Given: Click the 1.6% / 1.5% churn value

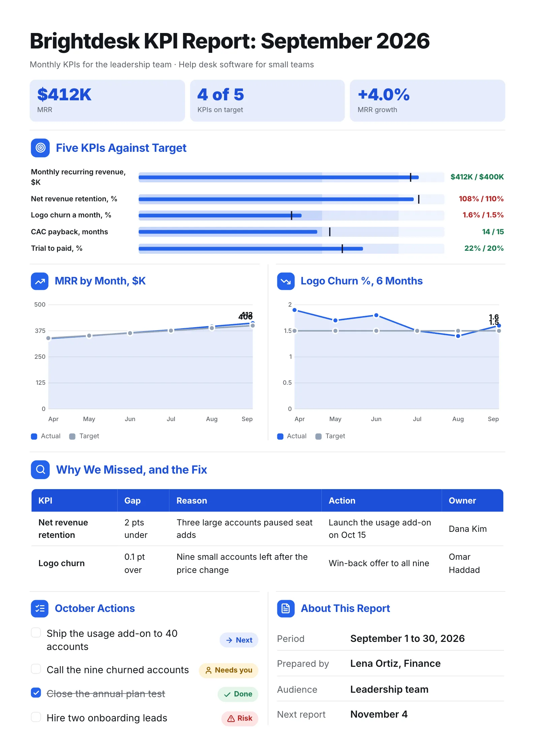Looking at the screenshot, I should pyautogui.click(x=483, y=215).
